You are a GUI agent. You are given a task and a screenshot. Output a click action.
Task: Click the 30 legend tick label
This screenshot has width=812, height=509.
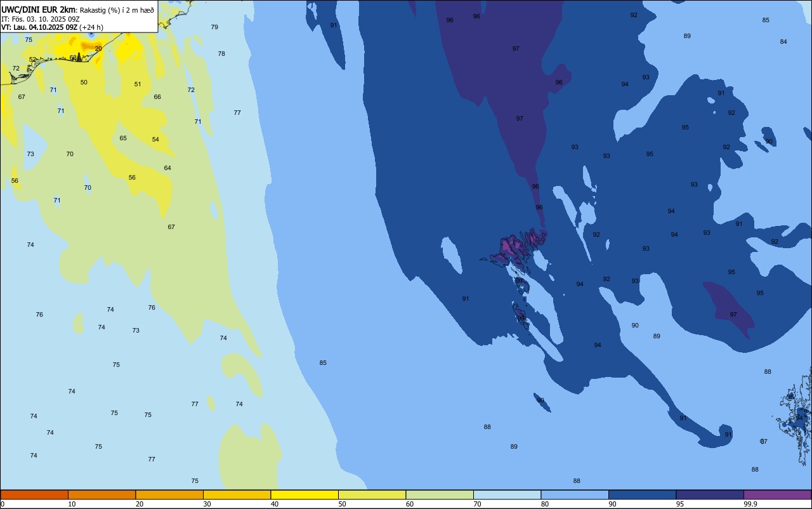207,504
